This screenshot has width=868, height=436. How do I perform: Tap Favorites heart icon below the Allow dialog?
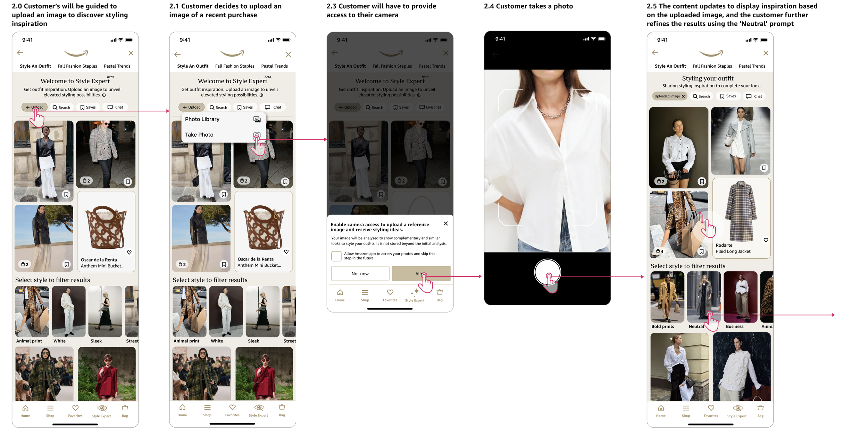pyautogui.click(x=390, y=293)
